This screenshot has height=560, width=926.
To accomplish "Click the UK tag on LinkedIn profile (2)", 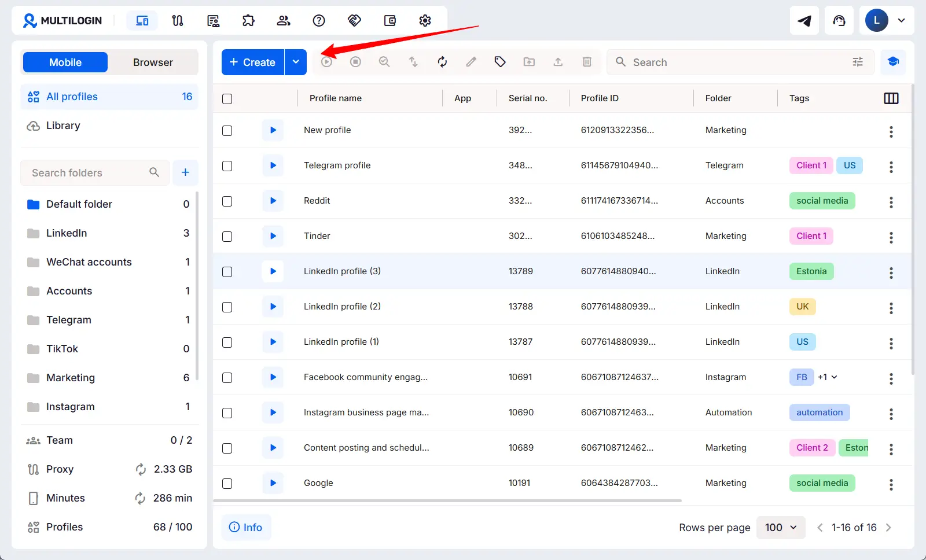I will (x=802, y=307).
